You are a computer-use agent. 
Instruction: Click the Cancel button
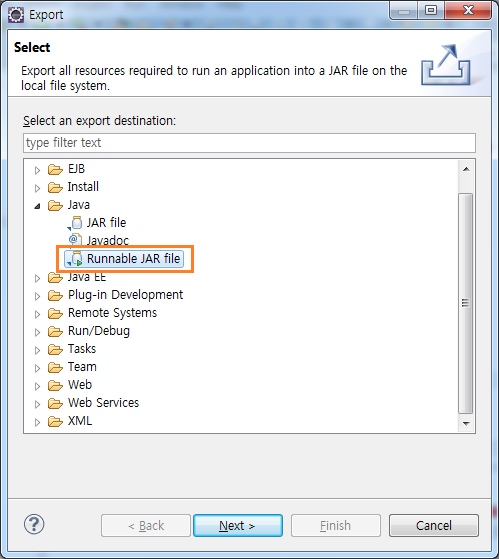tap(433, 525)
